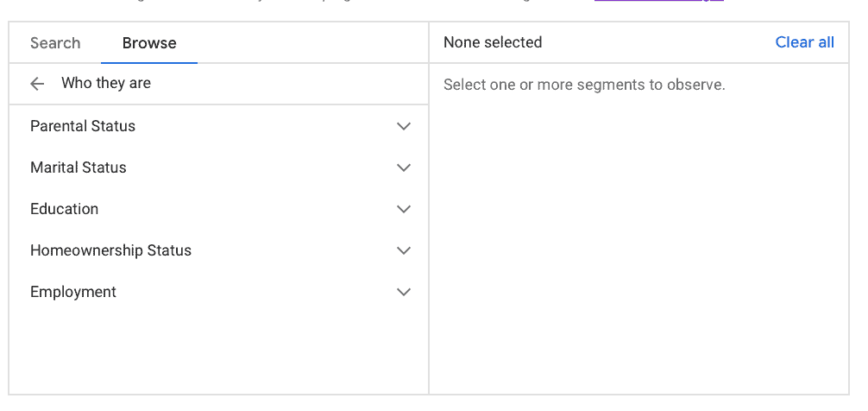Click the Select one or more segments message
Screen dimensions: 868x411
tap(584, 85)
